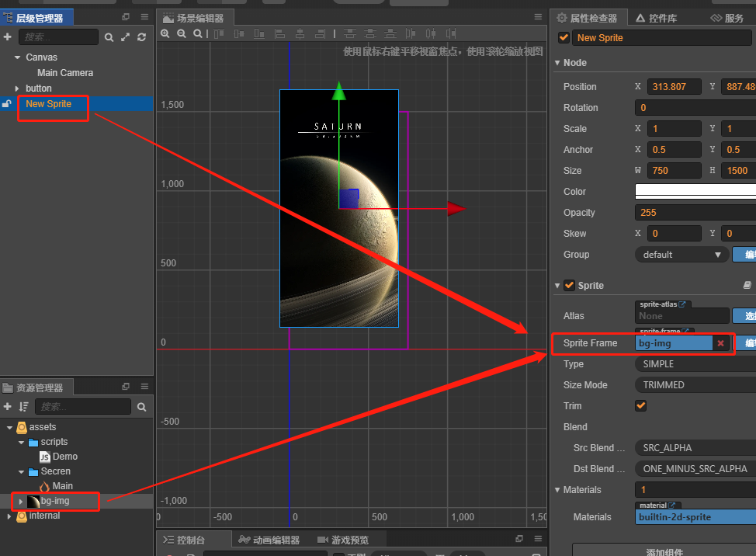Collapse the Materials section
This screenshot has width=756, height=556.
[557, 490]
